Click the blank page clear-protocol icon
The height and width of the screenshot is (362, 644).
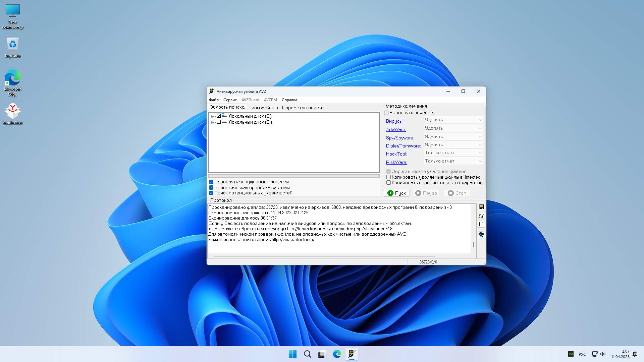tap(481, 224)
